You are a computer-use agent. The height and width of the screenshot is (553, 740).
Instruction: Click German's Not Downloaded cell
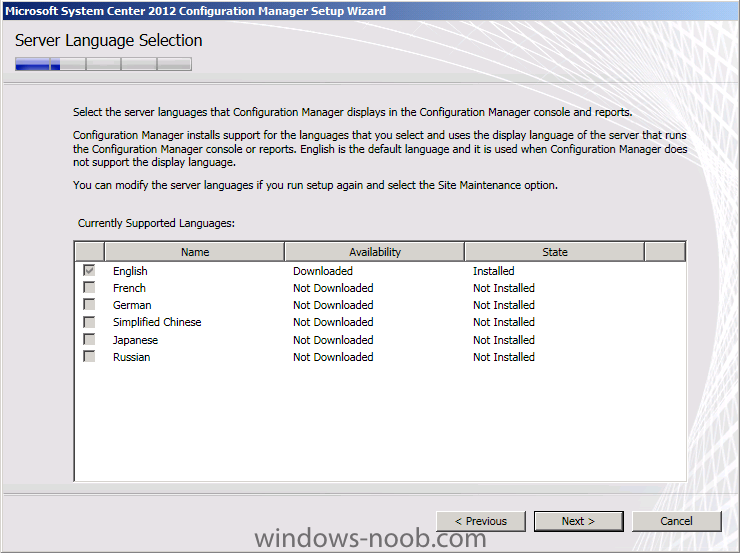point(333,305)
